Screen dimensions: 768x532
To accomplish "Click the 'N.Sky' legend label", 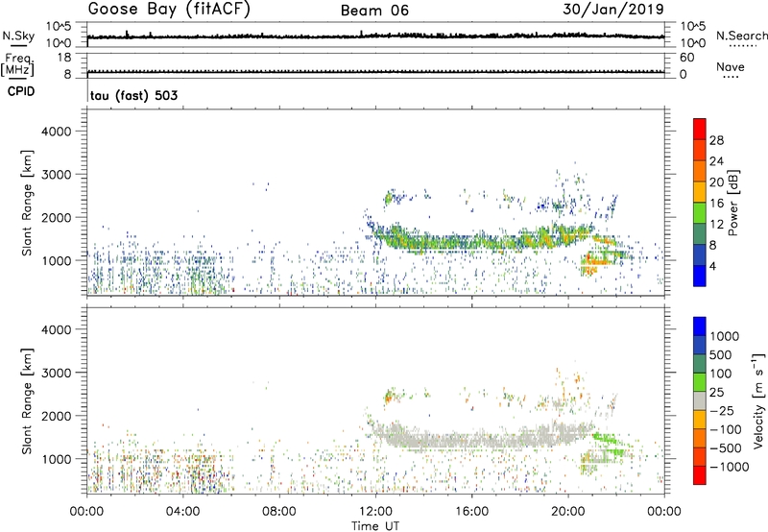I will click(x=18, y=36).
